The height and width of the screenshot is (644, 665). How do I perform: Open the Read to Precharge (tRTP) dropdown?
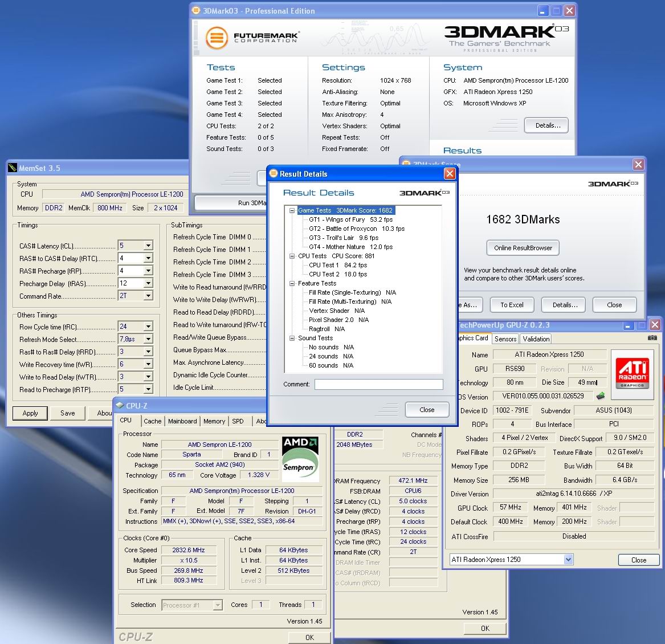click(x=148, y=389)
